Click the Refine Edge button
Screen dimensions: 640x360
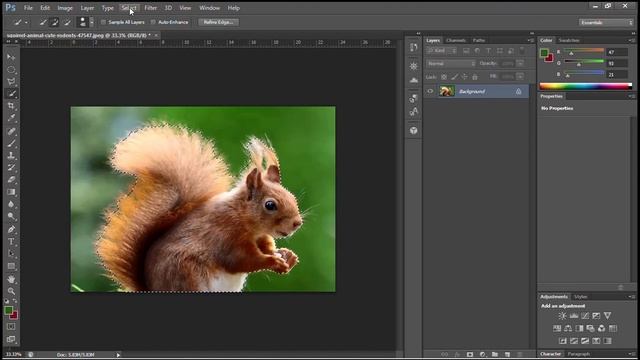[x=218, y=22]
